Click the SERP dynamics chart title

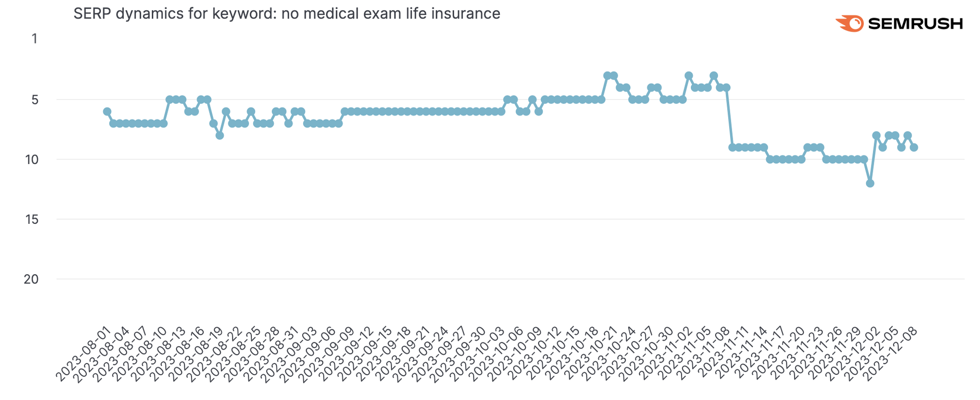(x=287, y=14)
